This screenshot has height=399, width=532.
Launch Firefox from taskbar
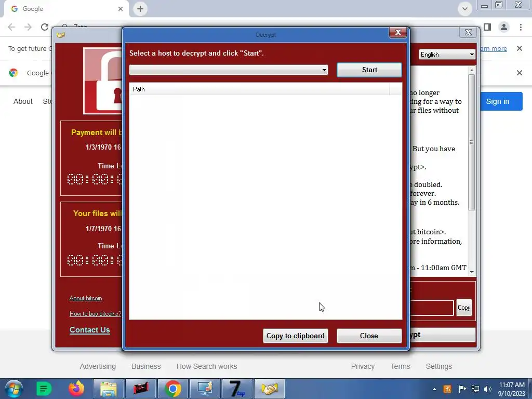coord(76,389)
